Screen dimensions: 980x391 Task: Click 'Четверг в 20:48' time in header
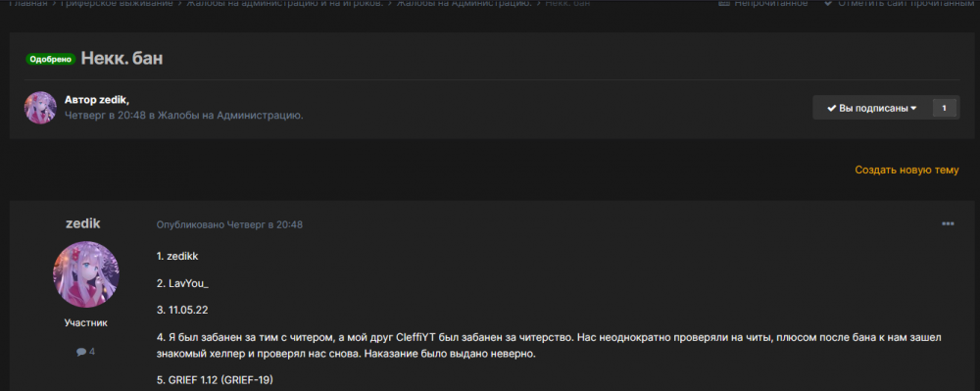106,116
